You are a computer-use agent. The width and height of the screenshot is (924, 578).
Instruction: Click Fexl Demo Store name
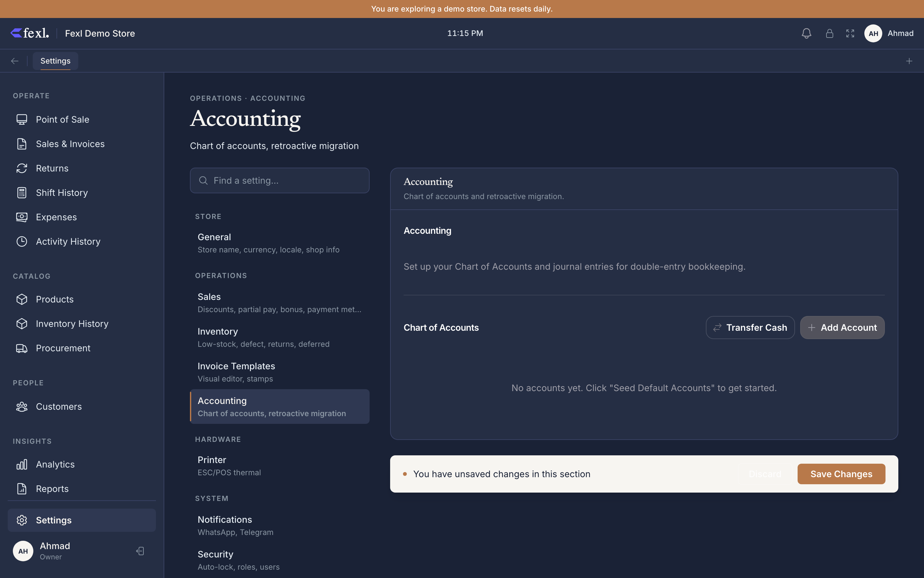[100, 33]
